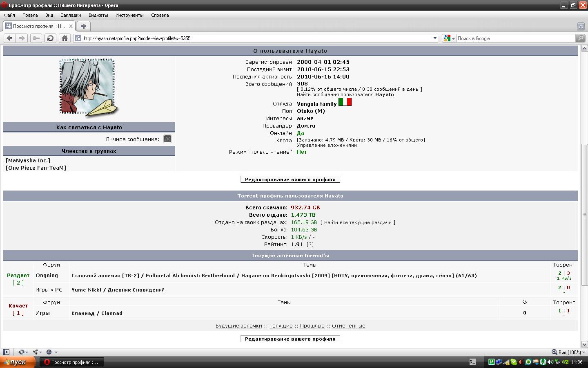Open the password wand key icon
588x368 pixels.
[x=36, y=38]
